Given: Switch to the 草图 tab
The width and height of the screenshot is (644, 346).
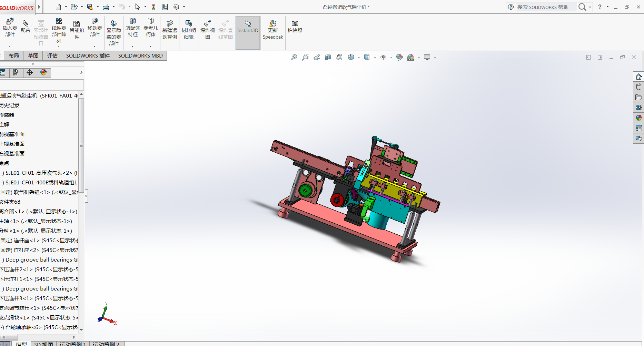Looking at the screenshot, I should tap(33, 56).
